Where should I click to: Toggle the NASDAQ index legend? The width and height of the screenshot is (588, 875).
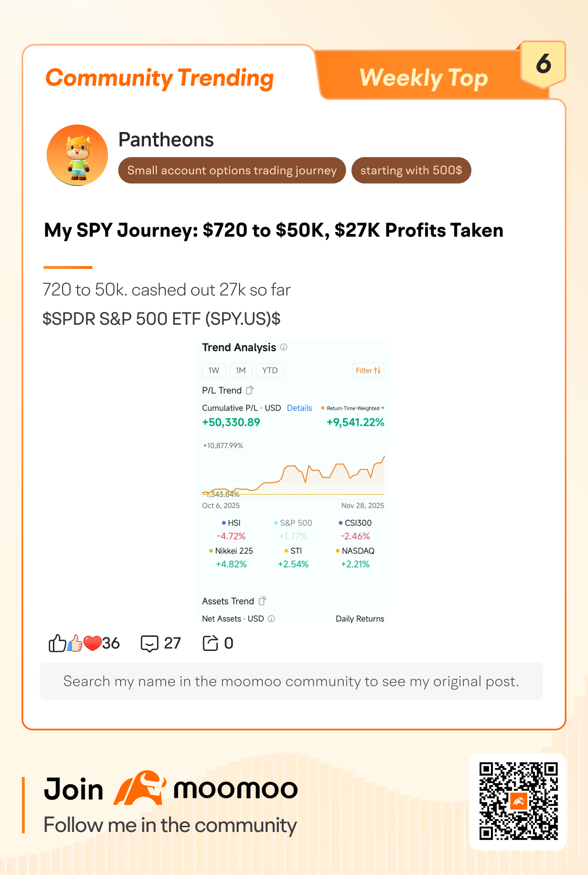(355, 551)
